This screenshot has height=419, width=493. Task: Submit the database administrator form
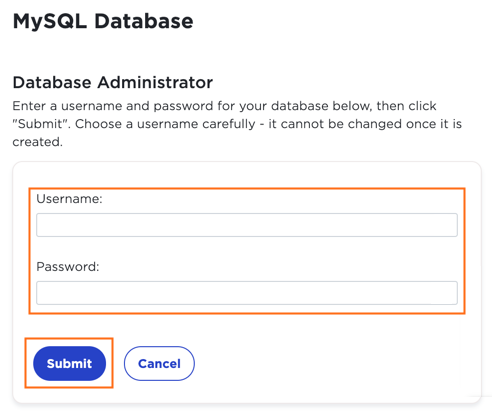[x=69, y=363]
